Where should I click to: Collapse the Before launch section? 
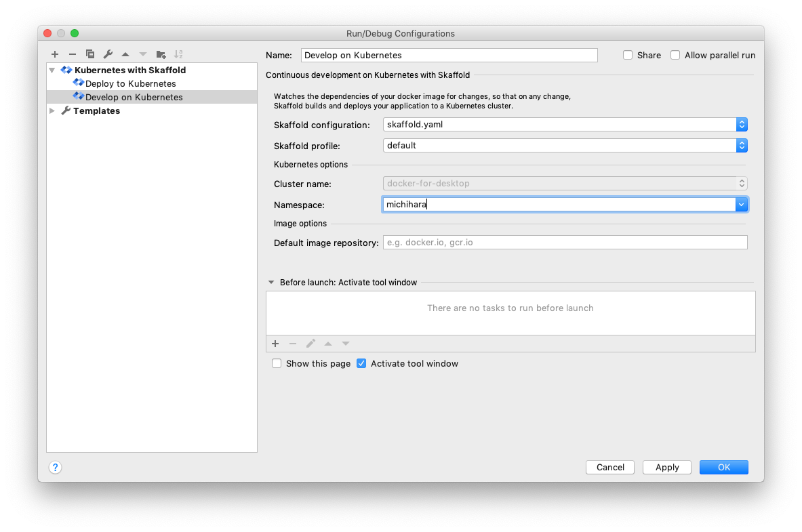[271, 282]
